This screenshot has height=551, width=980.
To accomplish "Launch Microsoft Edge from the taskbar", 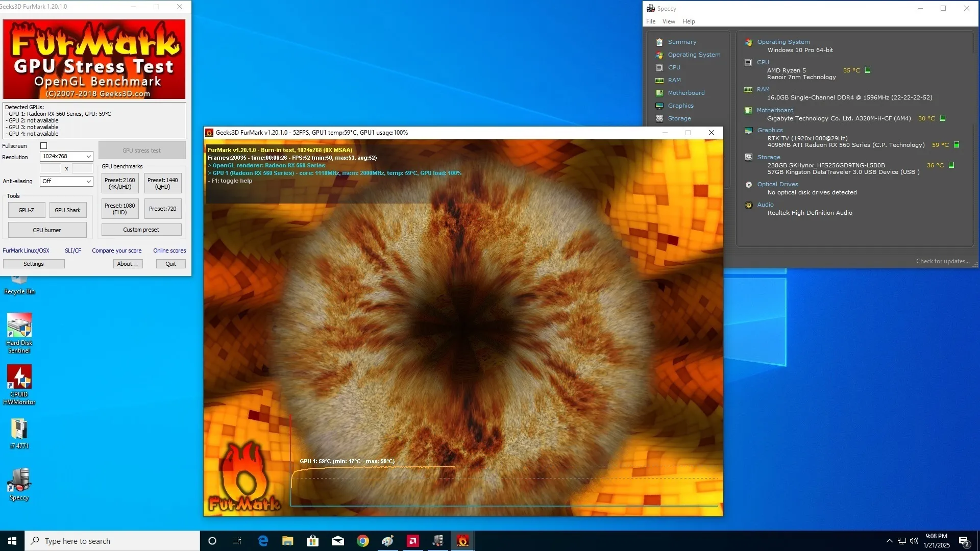I will click(x=263, y=541).
